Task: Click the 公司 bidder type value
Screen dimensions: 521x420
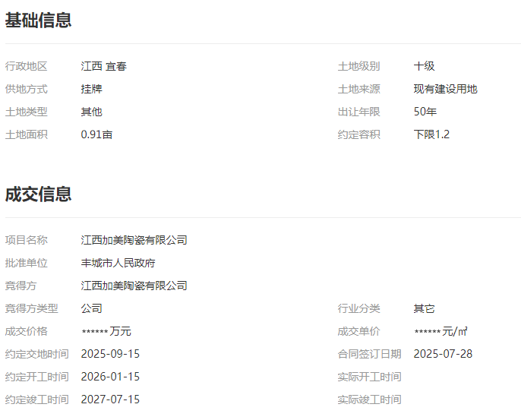Action: [92, 308]
